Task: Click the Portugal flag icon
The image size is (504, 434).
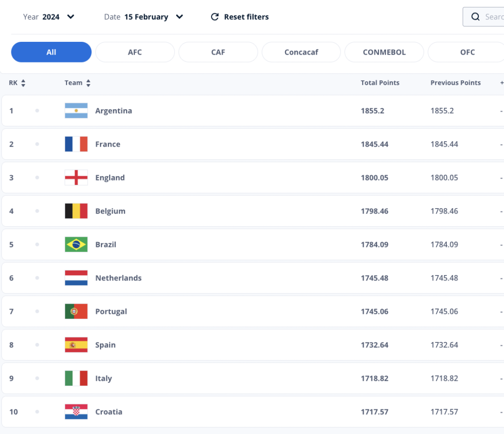Action: click(76, 311)
